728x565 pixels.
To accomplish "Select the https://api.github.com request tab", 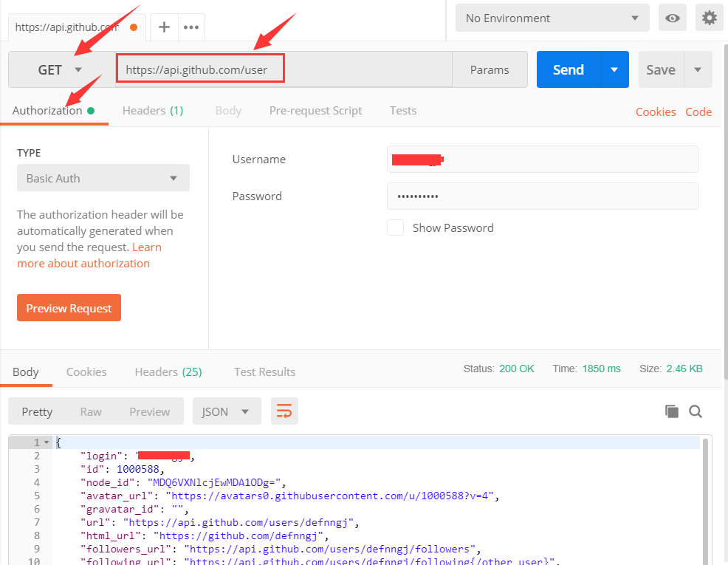I will [x=76, y=27].
